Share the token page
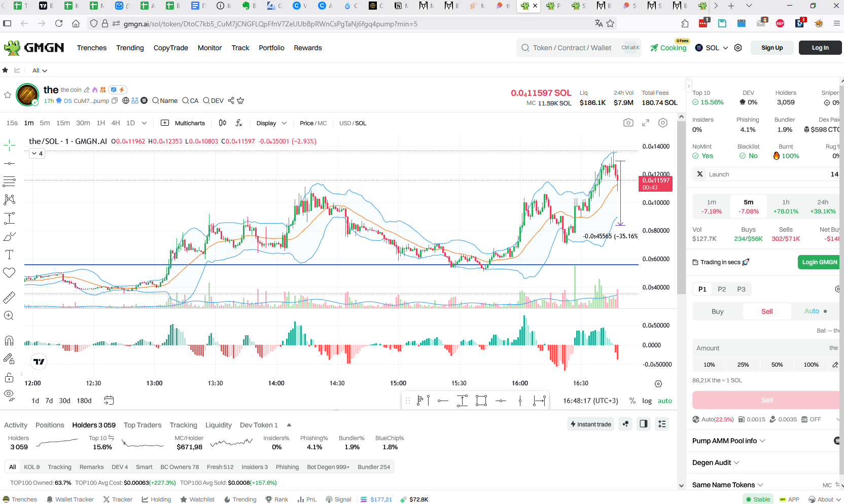Viewport: 844px width, 504px height. point(231,100)
